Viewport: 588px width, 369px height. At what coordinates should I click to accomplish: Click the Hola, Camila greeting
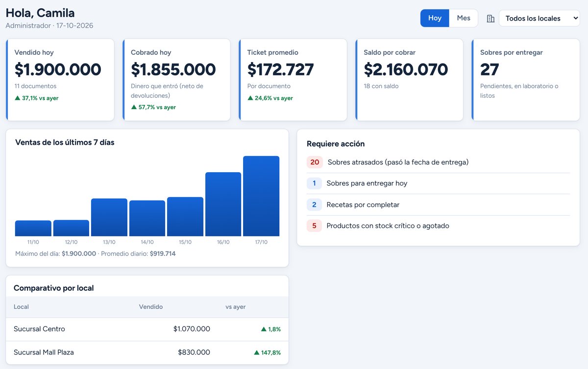click(40, 13)
